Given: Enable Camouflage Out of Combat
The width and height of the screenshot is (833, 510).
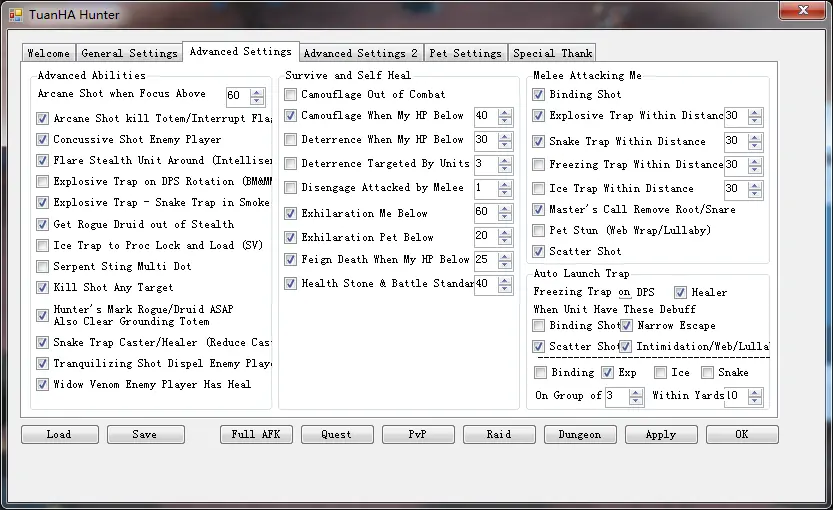Looking at the screenshot, I should tap(291, 95).
